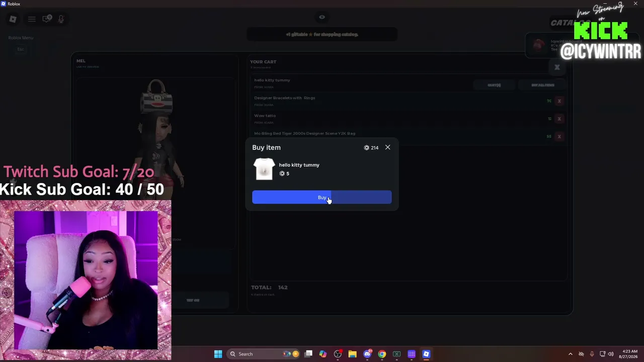Open the purple grid app on taskbar

tap(411, 354)
